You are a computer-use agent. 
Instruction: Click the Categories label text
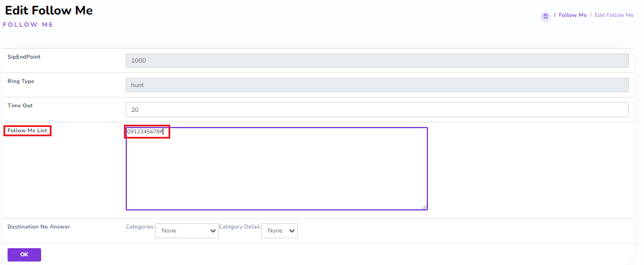coord(140,227)
